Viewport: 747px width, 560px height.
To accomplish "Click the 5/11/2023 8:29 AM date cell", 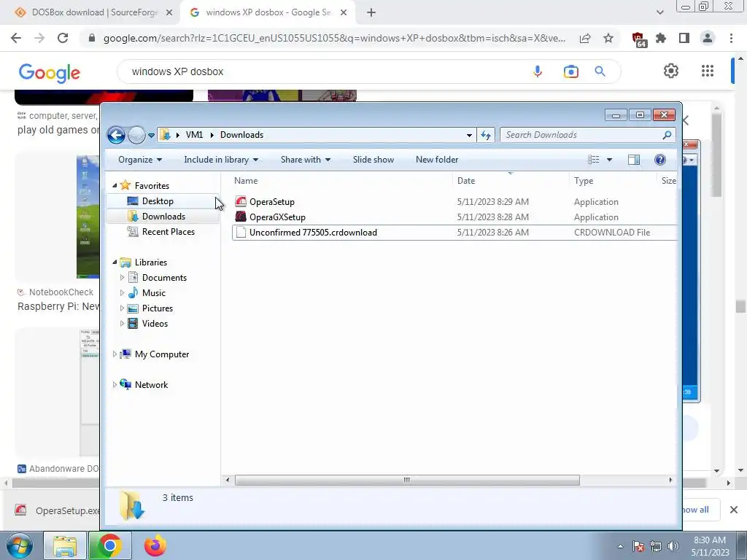I will coord(493,201).
